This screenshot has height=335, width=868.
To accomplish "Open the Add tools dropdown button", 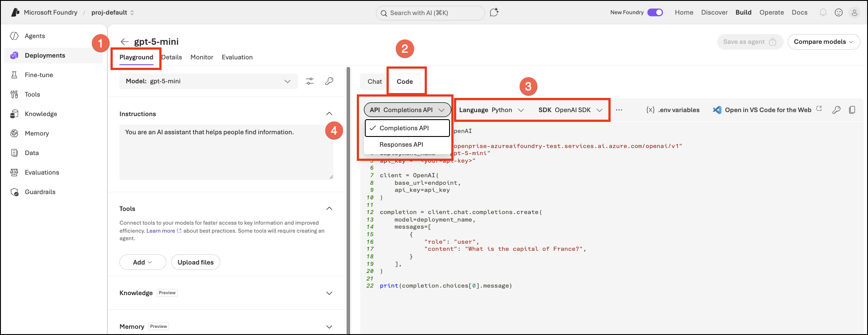I will pyautogui.click(x=143, y=262).
